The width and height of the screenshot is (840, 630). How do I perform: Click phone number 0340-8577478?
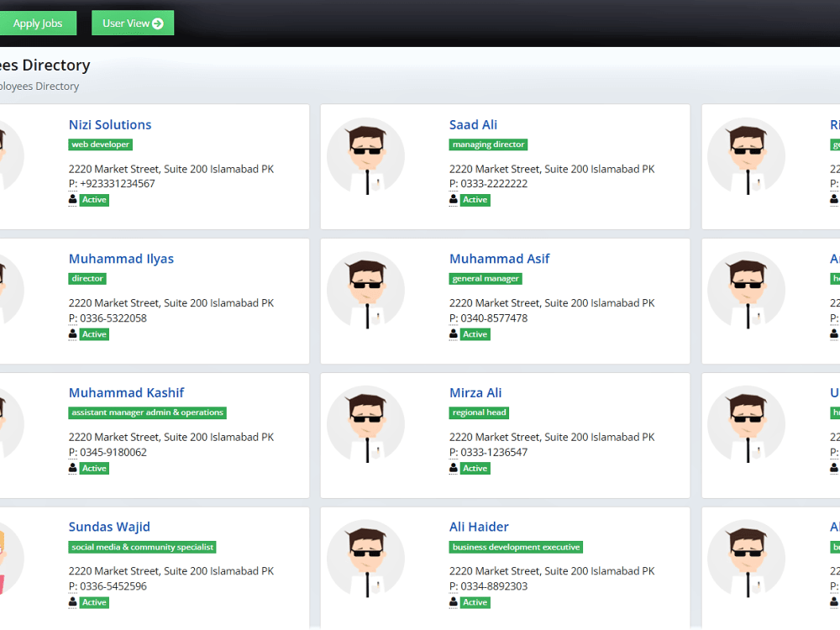click(494, 318)
